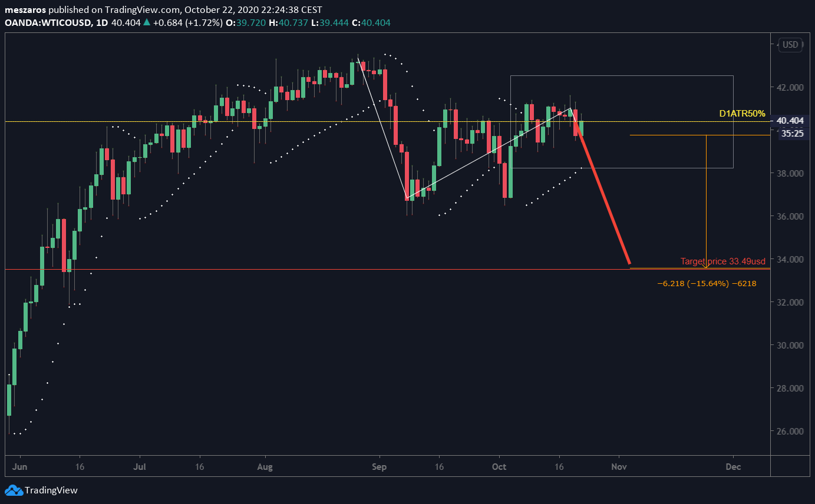Click the author name meszaros

click(25, 10)
